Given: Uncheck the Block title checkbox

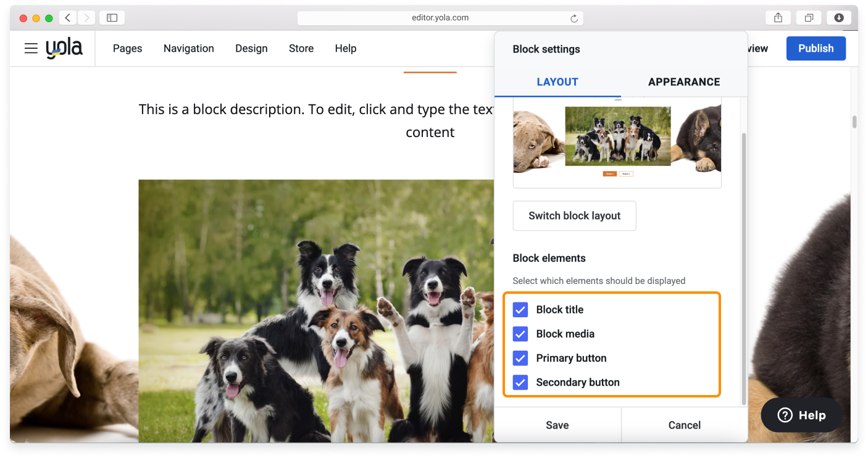Looking at the screenshot, I should click(x=520, y=310).
